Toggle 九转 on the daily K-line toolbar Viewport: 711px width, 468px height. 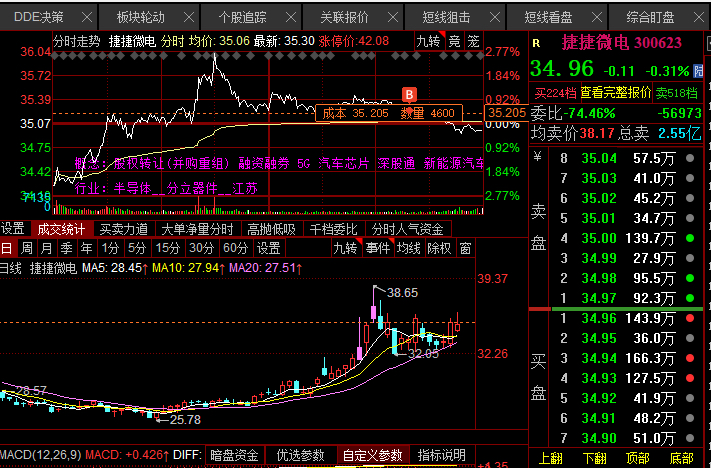coord(346,249)
